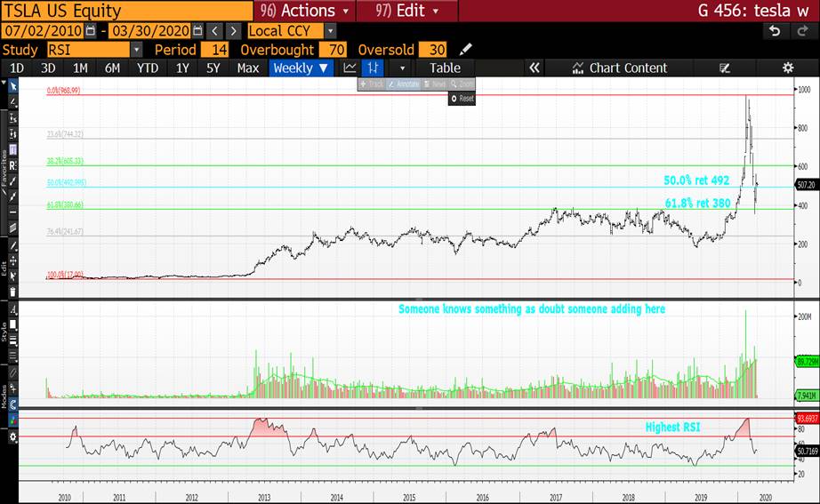Choose the trend line drawing tool
Viewport: 820px width, 504px height.
[x=13, y=181]
